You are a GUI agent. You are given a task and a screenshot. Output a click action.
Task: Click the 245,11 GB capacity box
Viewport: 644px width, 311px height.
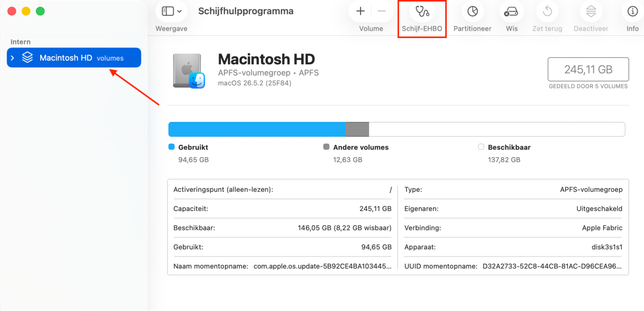[588, 69]
